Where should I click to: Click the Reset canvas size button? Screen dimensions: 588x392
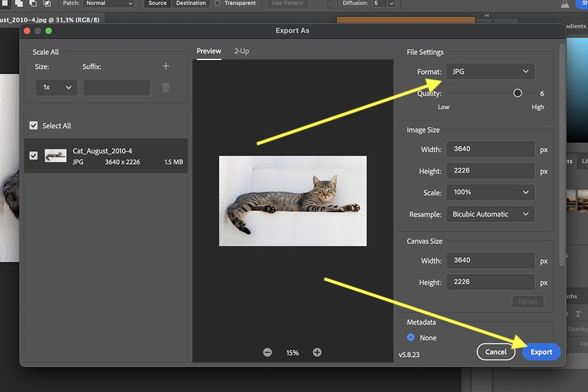tap(527, 301)
